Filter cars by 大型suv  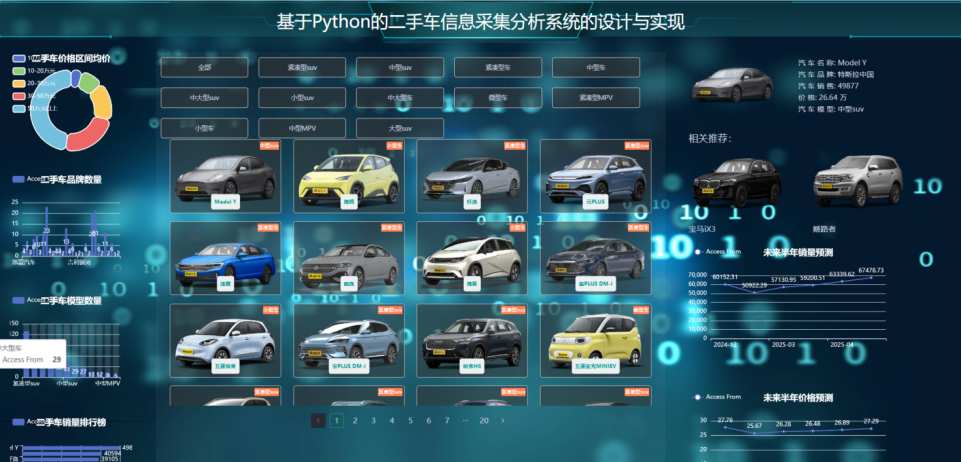tap(400, 128)
